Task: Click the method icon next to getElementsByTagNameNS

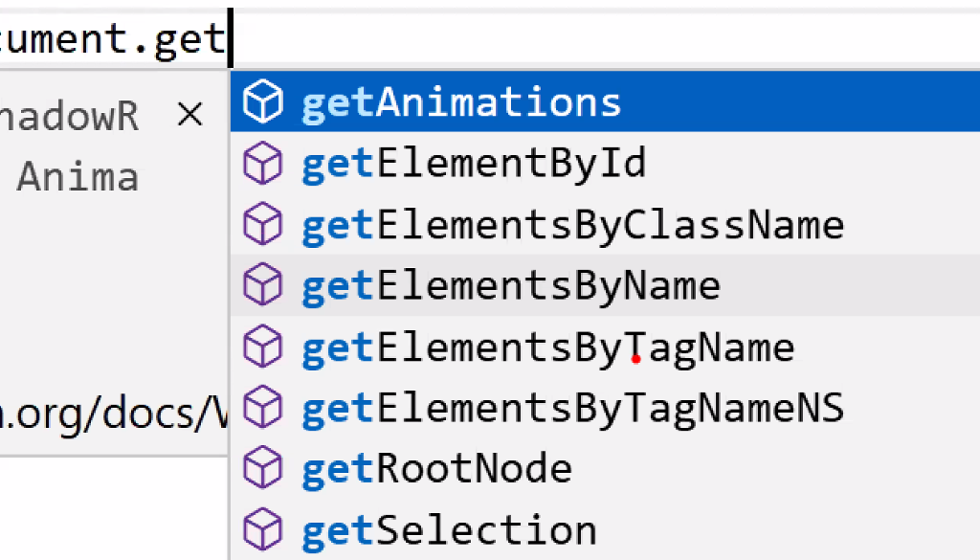Action: (262, 408)
